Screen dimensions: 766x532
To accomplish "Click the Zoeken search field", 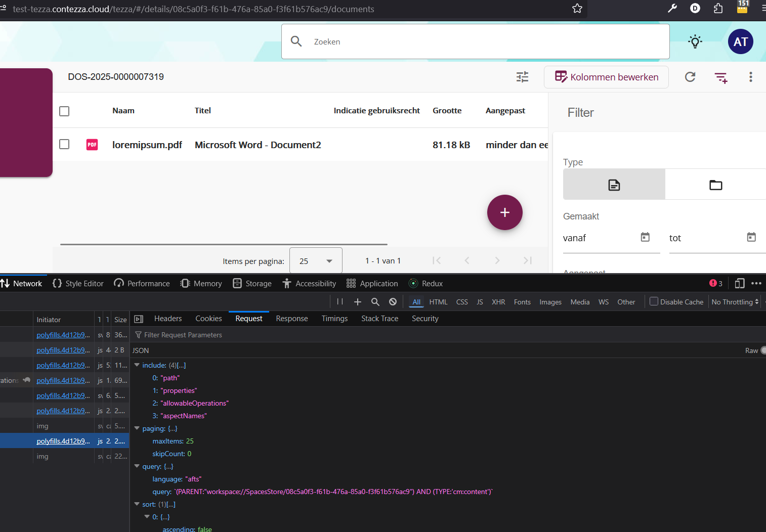I will (x=476, y=41).
